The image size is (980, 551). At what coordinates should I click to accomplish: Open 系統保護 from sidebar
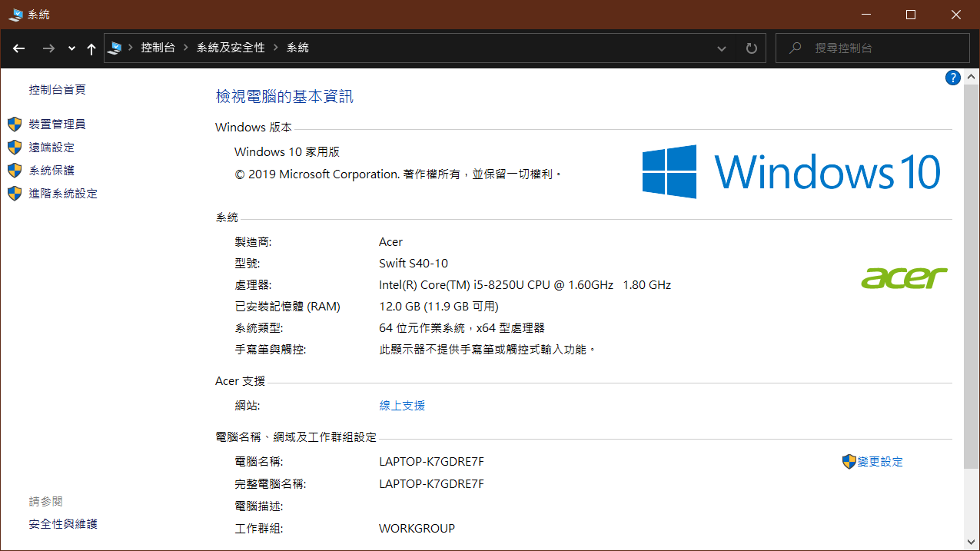(51, 171)
